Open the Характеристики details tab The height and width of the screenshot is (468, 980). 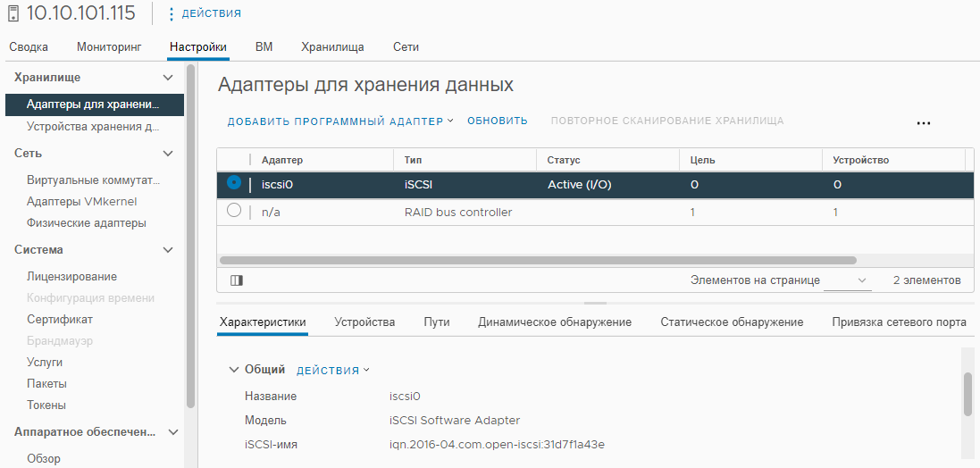pyautogui.click(x=263, y=322)
